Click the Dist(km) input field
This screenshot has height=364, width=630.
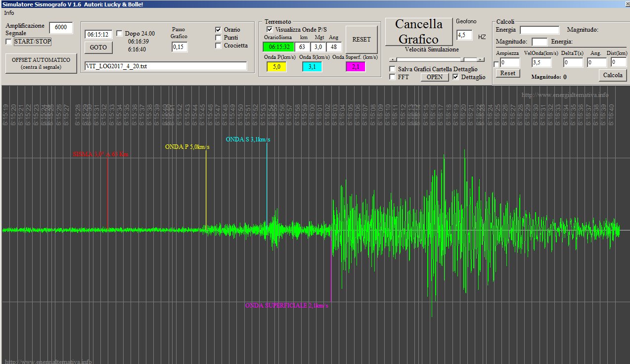(619, 63)
